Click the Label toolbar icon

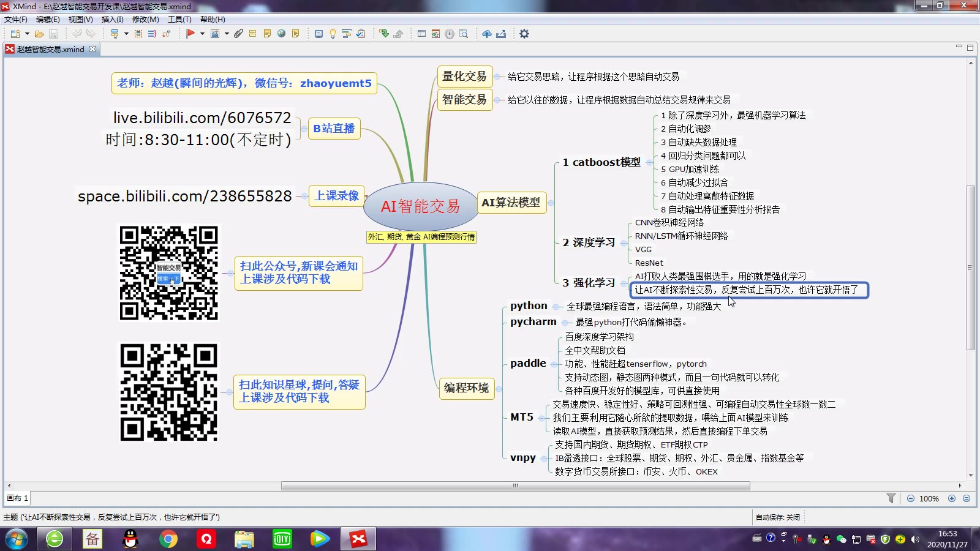pos(252,34)
